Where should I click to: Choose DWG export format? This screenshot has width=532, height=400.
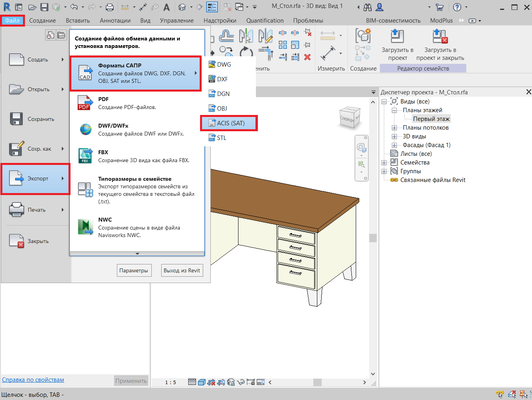pyautogui.click(x=224, y=65)
